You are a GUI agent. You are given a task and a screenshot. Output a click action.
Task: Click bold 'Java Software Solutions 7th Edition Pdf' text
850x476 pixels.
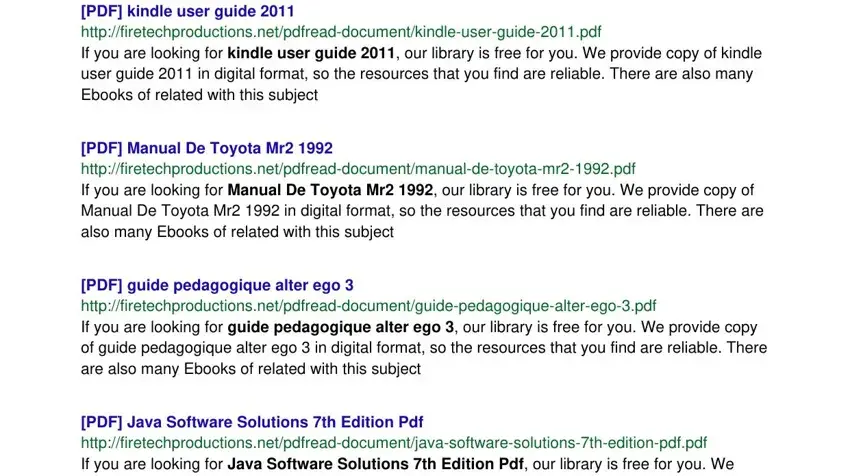pyautogui.click(x=375, y=464)
